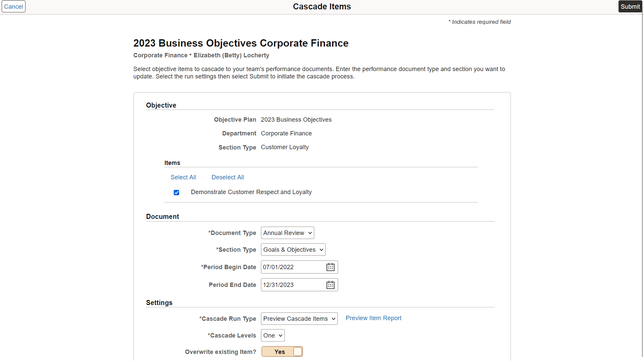Screen dimensions: 644x362
Task: Open the Period End Date calendar picker
Action: tap(330, 285)
